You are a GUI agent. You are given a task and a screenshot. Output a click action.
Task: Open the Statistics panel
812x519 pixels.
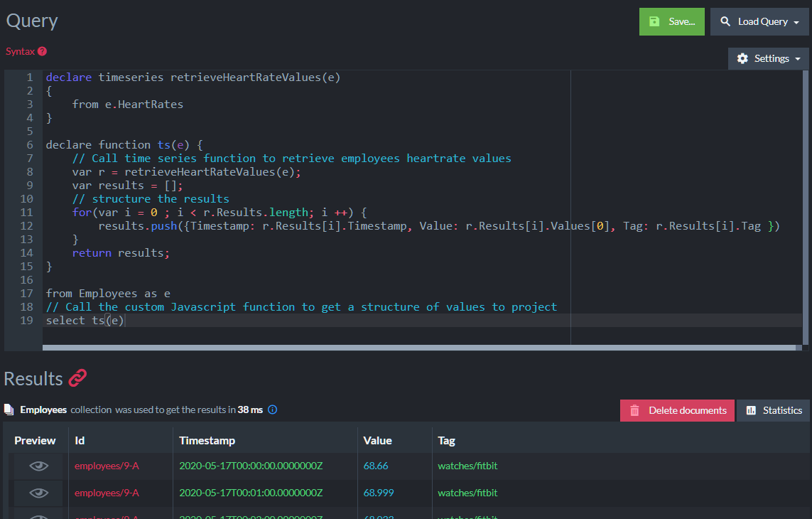pyautogui.click(x=773, y=411)
